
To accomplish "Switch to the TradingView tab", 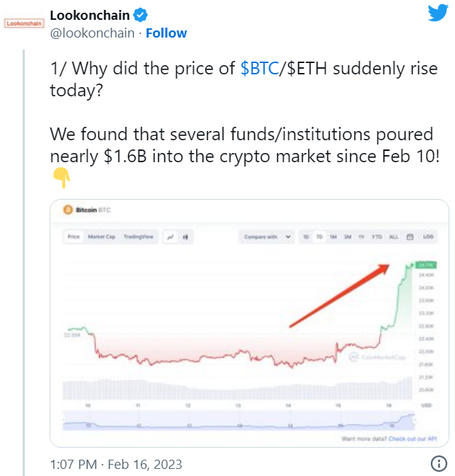I will pyautogui.click(x=138, y=237).
